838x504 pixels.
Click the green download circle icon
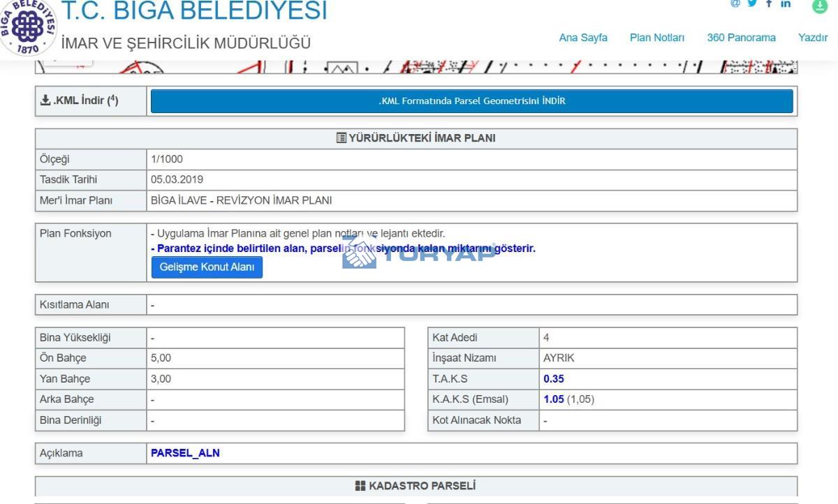click(819, 6)
